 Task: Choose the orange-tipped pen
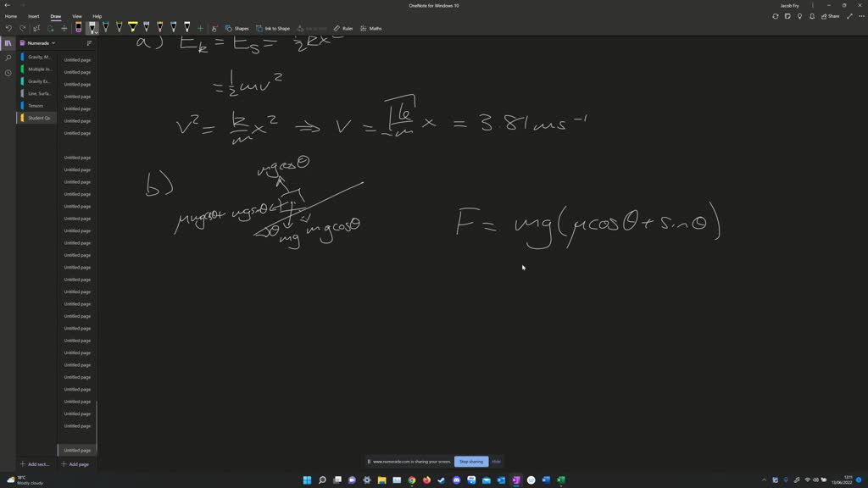[160, 27]
